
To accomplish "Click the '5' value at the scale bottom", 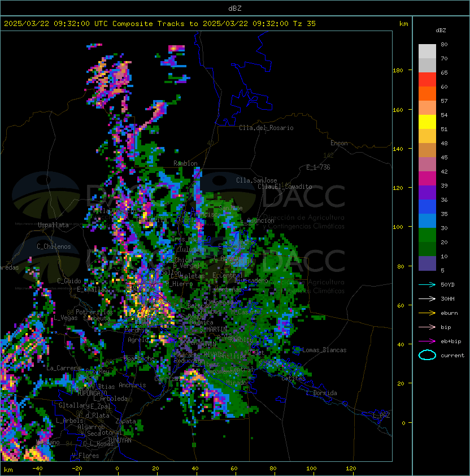I will [x=442, y=270].
